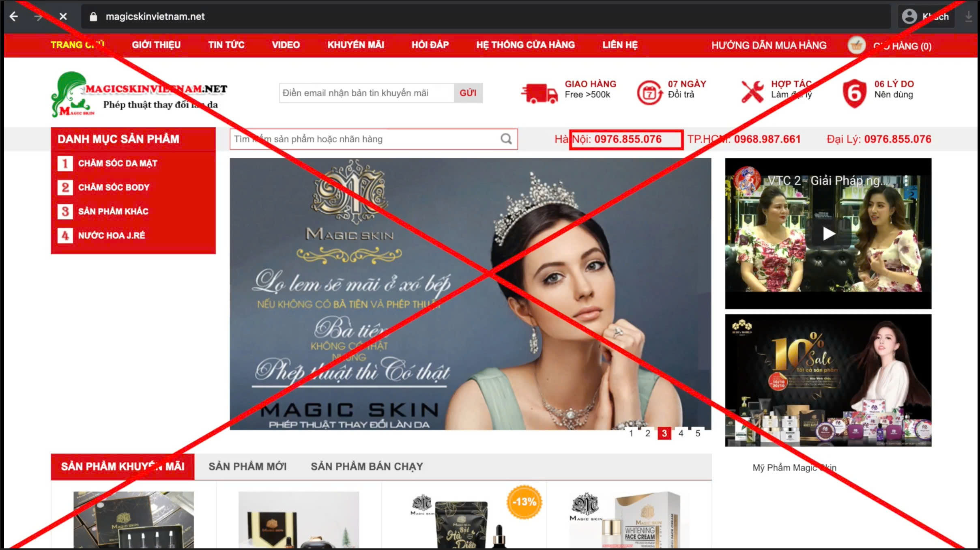Open the VIDEO menu item
The height and width of the screenshot is (550, 980).
coord(286,45)
